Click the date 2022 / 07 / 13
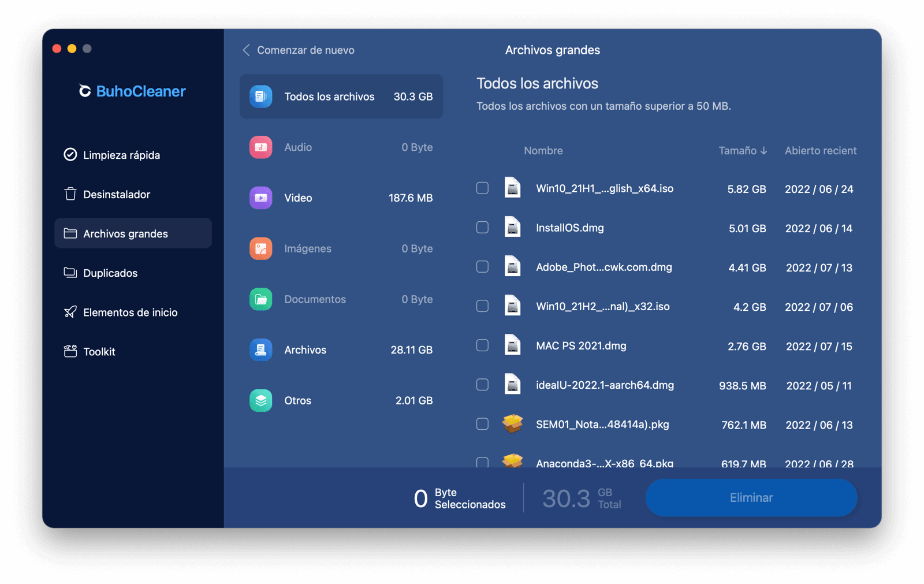Viewport: 924px width, 584px height. tap(819, 267)
